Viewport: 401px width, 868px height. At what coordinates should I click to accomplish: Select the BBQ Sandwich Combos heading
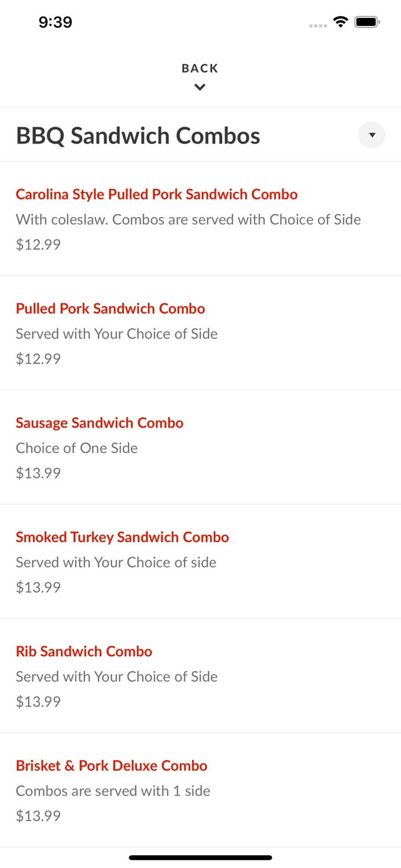click(138, 135)
